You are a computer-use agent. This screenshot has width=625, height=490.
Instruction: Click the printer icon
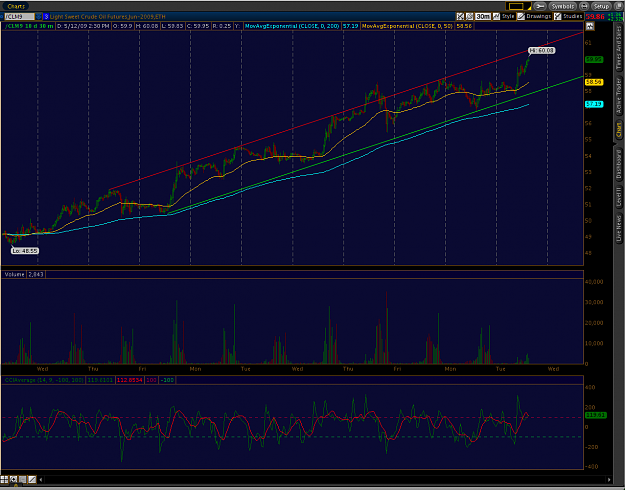pyautogui.click(x=584, y=6)
